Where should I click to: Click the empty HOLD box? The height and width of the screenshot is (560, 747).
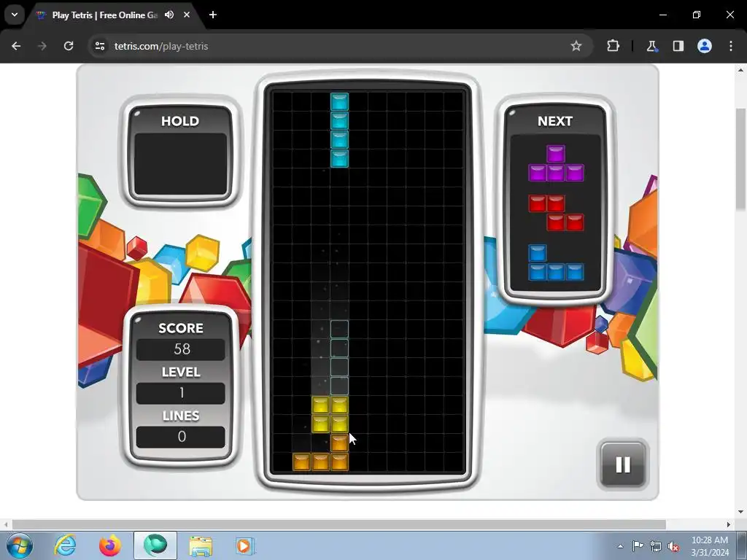tap(181, 164)
